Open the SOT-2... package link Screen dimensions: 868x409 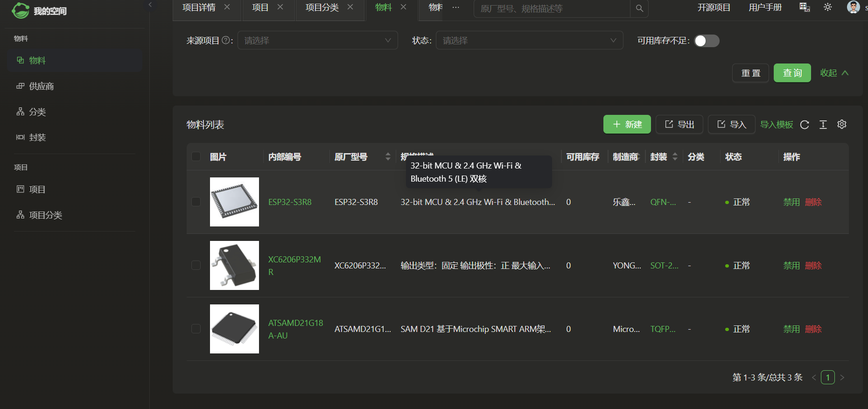(x=665, y=265)
